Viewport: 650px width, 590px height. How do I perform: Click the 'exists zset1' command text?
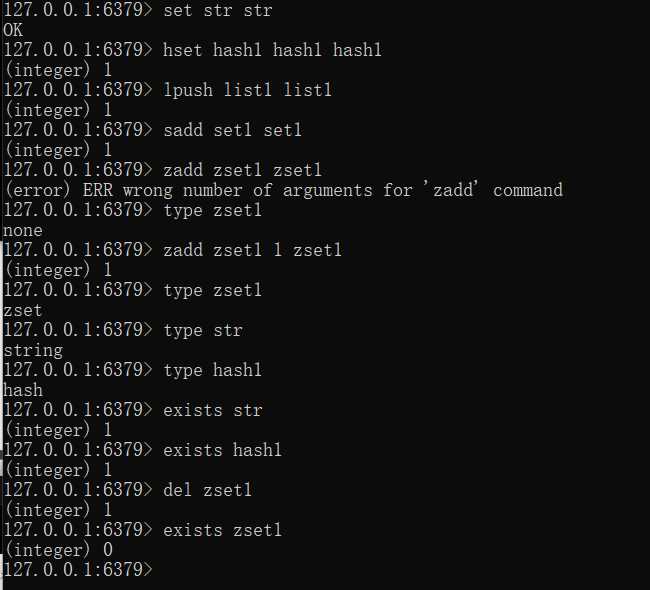coord(222,530)
